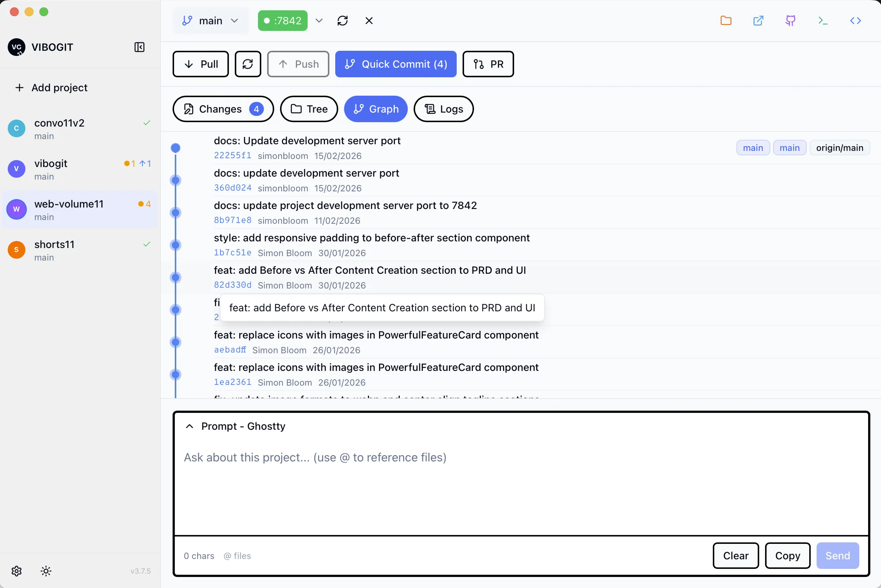The width and height of the screenshot is (881, 588).
Task: Toggle light/dark theme sun icon
Action: click(46, 571)
